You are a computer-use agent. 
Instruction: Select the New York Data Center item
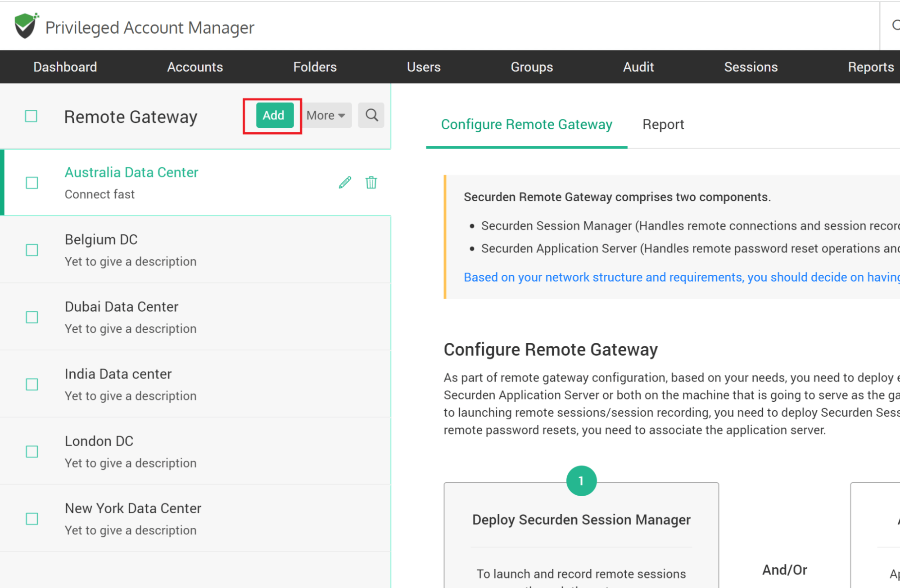(x=133, y=508)
